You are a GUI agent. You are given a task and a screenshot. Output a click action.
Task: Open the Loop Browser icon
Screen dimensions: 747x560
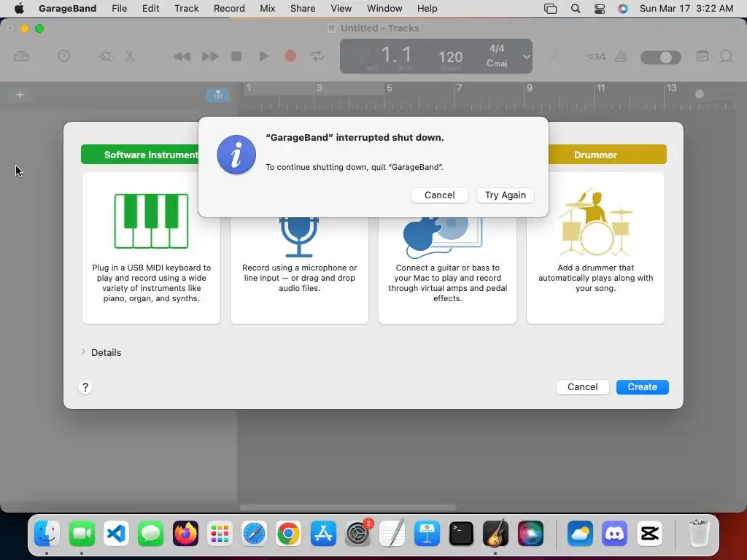[x=726, y=56]
